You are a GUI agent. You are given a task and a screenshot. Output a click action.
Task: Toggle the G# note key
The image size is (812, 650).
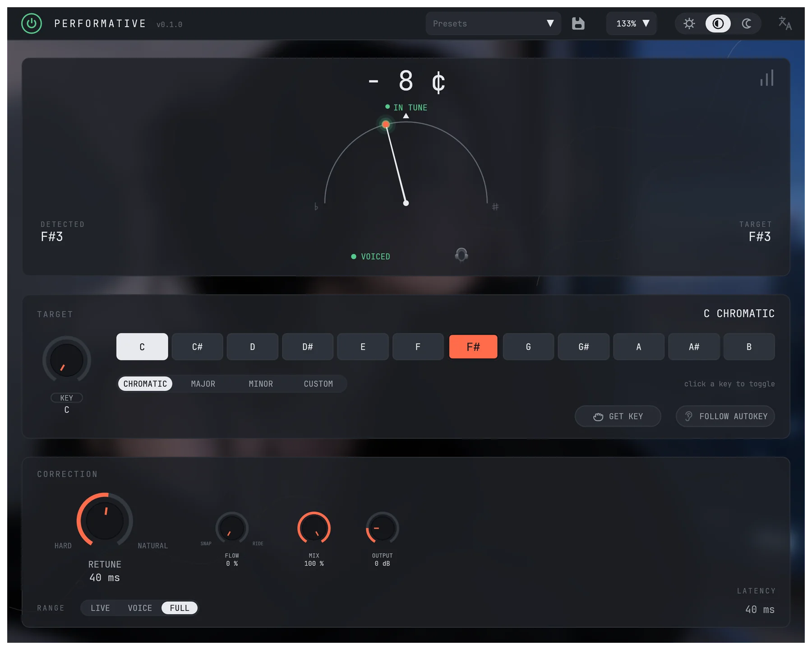point(583,347)
